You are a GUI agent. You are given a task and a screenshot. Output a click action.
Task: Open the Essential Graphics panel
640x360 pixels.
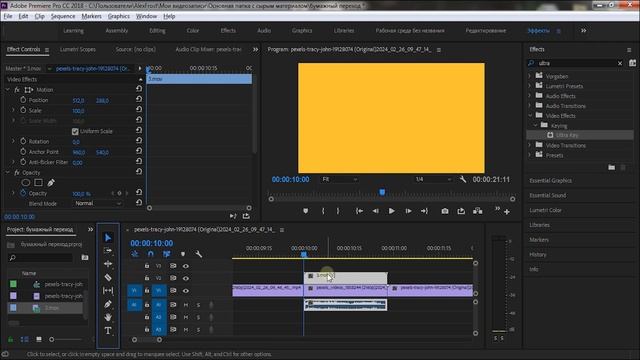[x=550, y=180]
